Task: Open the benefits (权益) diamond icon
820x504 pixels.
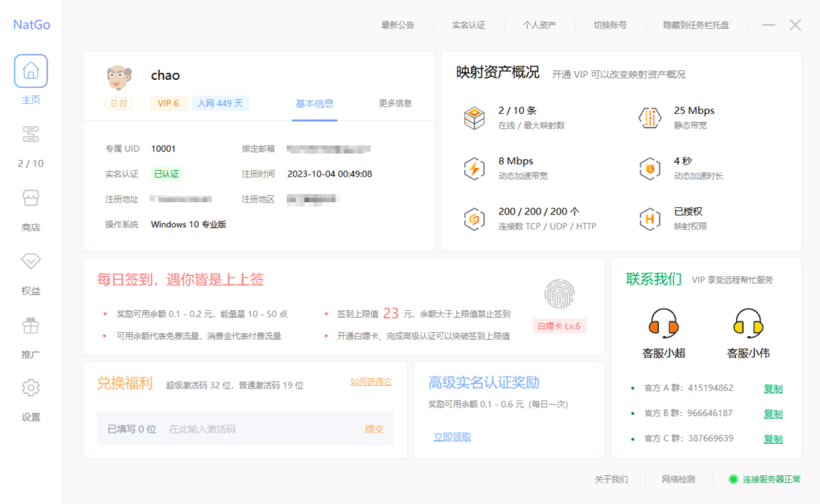Action: pos(31,262)
